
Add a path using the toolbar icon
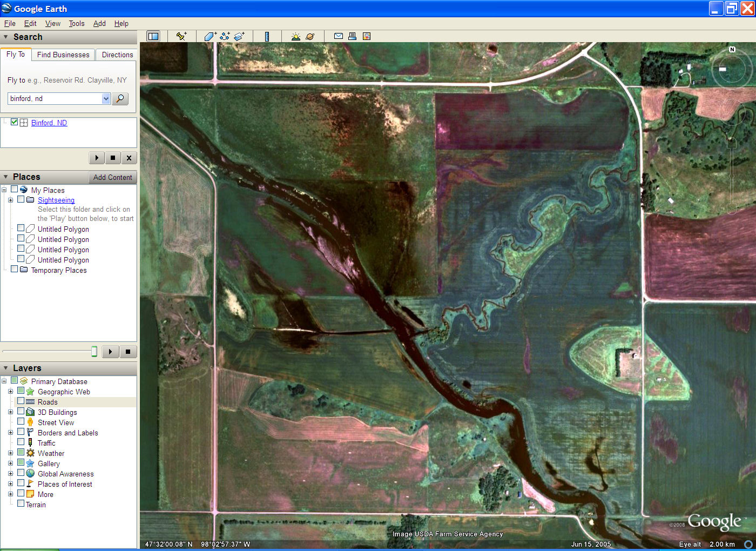[225, 36]
